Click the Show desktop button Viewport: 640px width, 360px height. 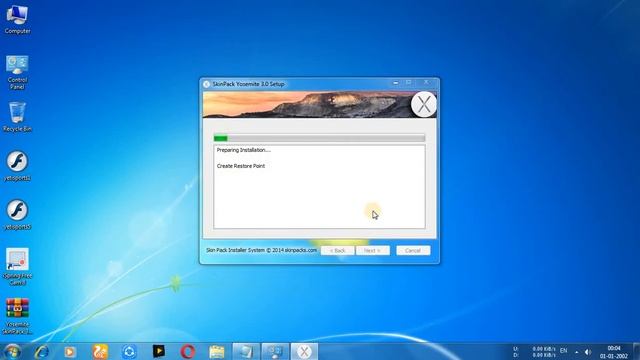pyautogui.click(x=636, y=351)
